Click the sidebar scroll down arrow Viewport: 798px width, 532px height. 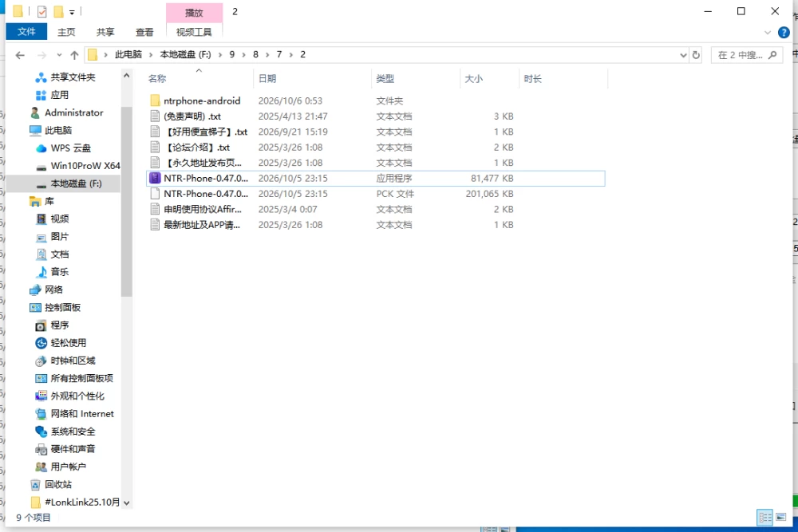pyautogui.click(x=126, y=503)
